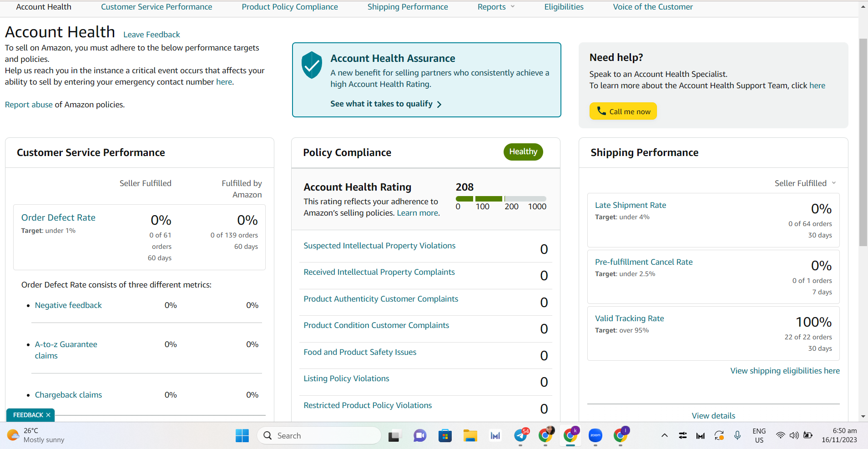Open the Shipping Performance tab
The image size is (868, 449).
pos(408,7)
